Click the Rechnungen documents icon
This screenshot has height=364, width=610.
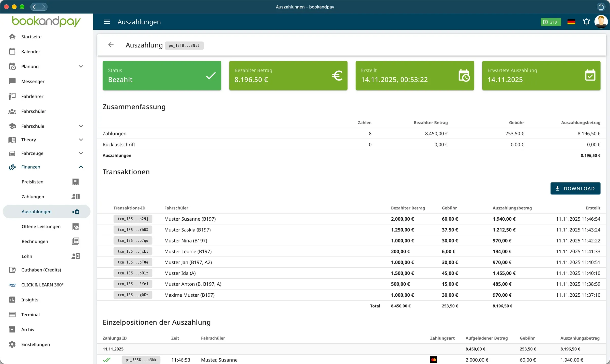(75, 241)
